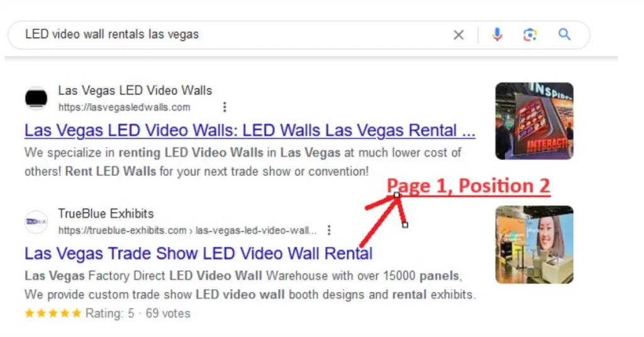Image resolution: width=644 pixels, height=337 pixels.
Task: Open three-dot menu beside trueblue-exhibits.com URL
Action: (328, 230)
